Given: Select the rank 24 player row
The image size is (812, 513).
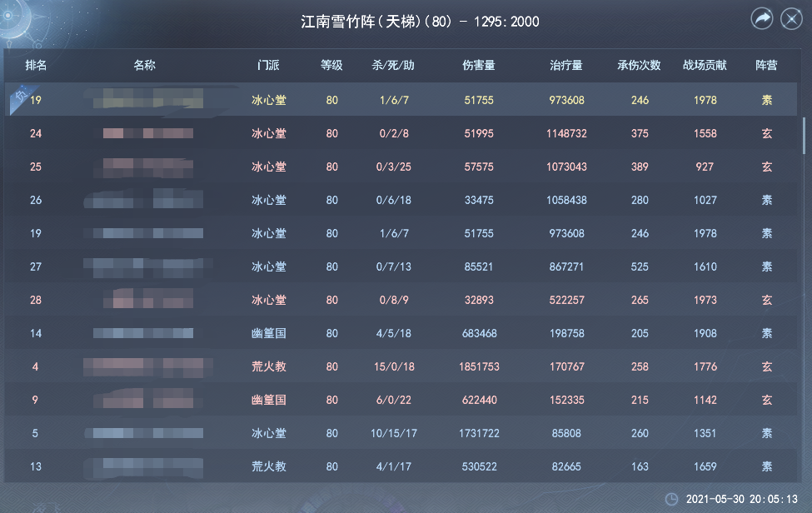Looking at the screenshot, I should pyautogui.click(x=400, y=133).
